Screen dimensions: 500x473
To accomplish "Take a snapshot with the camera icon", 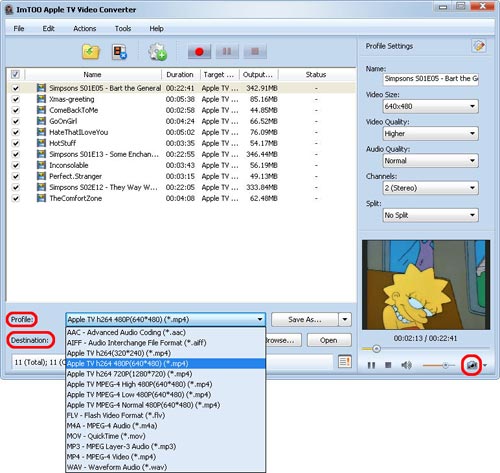I will pos(471,365).
